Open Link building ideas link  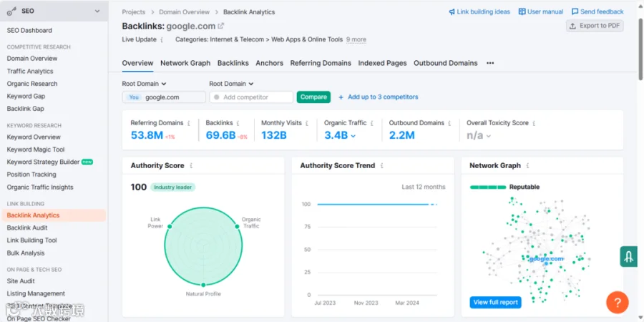(x=484, y=12)
